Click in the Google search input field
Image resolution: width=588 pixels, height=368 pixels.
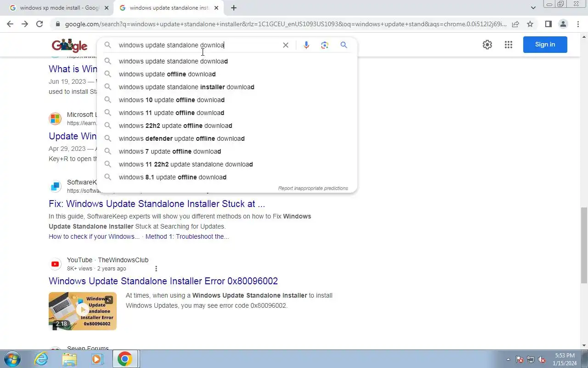click(x=198, y=45)
